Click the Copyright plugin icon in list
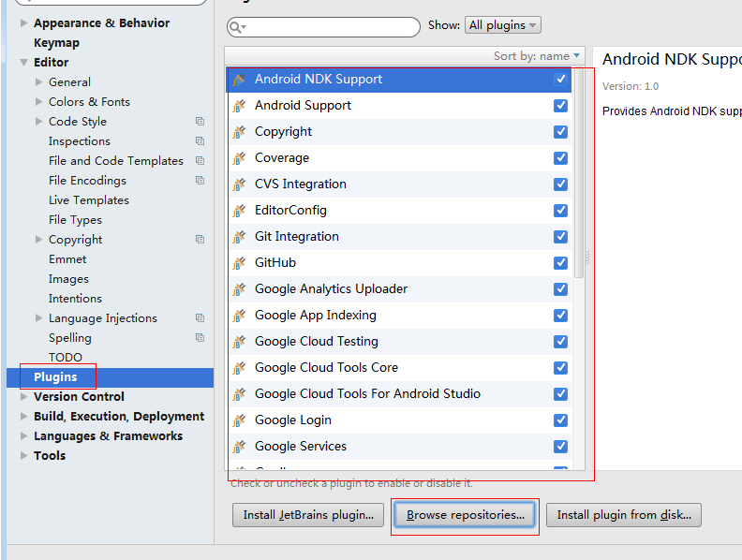742x560 pixels. click(x=240, y=132)
